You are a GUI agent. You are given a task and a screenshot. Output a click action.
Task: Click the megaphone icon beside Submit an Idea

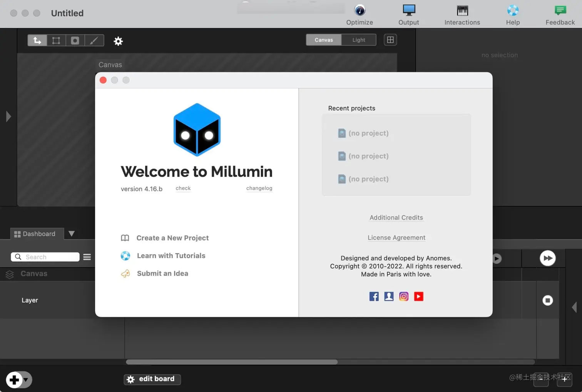pyautogui.click(x=125, y=274)
